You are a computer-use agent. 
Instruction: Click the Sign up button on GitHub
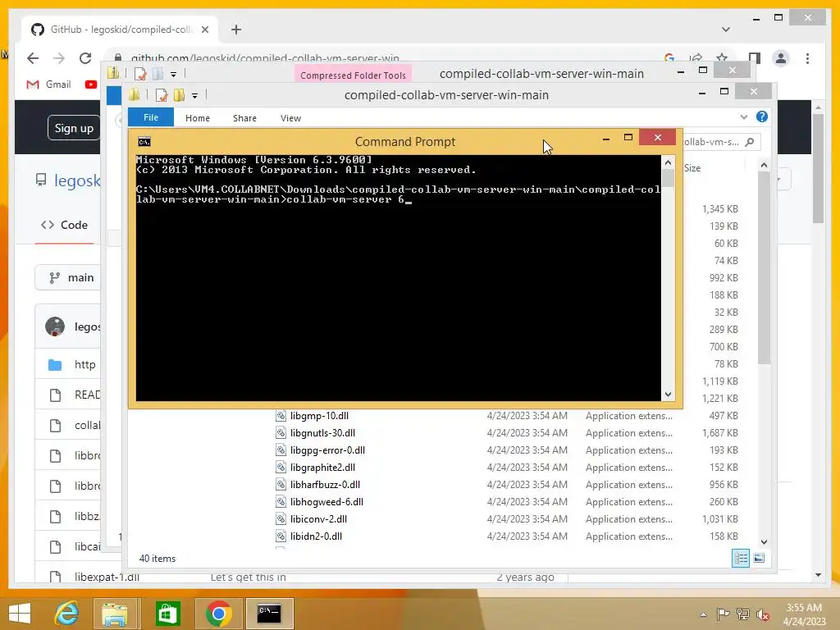coord(74,128)
